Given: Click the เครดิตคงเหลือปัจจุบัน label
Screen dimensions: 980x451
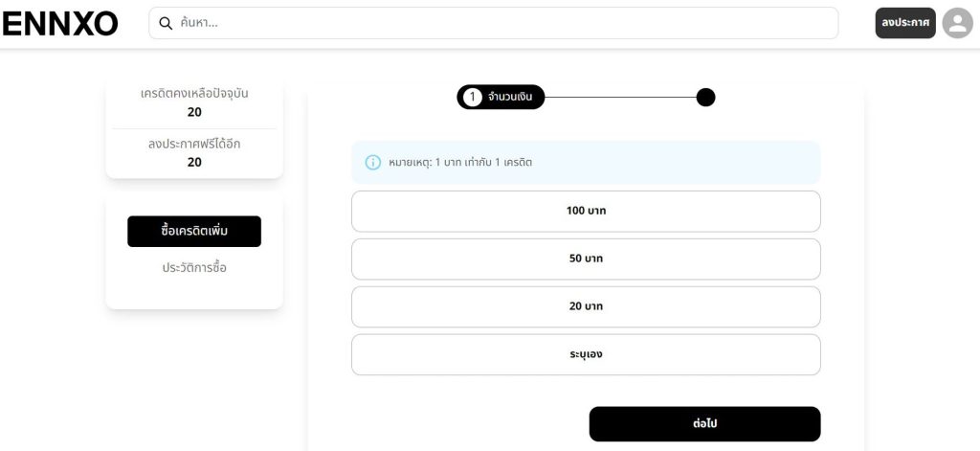Looking at the screenshot, I should click(x=194, y=93).
